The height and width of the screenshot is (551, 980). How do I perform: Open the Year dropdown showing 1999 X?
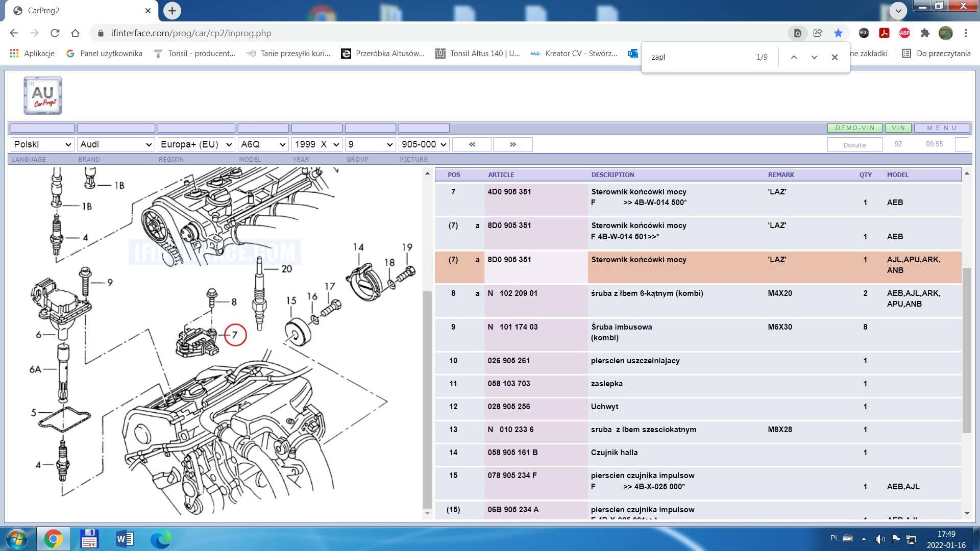pos(317,144)
